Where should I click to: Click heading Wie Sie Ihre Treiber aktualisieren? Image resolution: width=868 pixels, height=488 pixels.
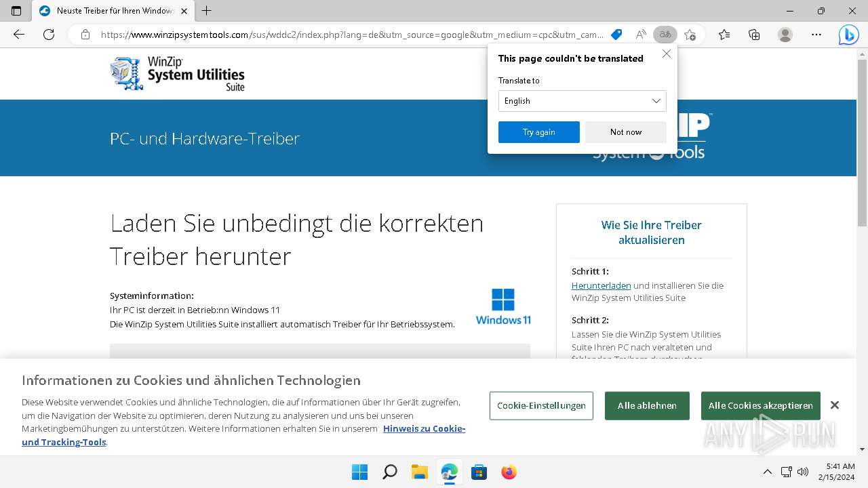651,232
